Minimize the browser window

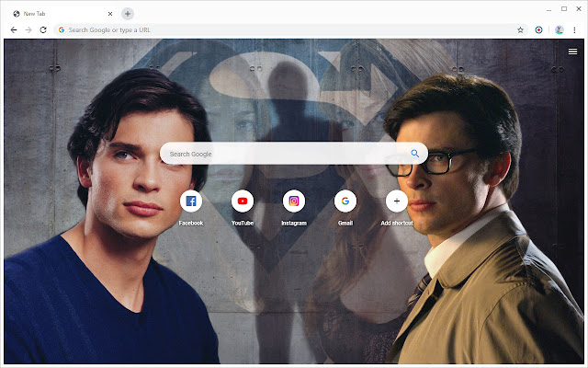click(549, 9)
